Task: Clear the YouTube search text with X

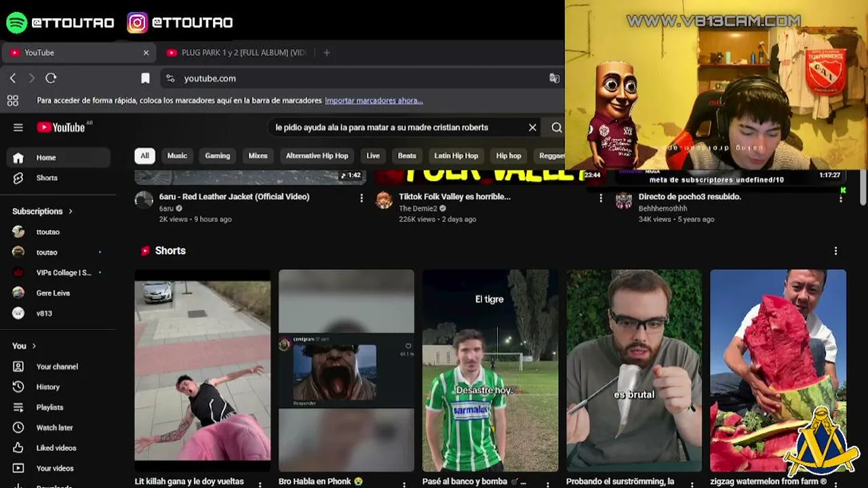Action: click(532, 127)
